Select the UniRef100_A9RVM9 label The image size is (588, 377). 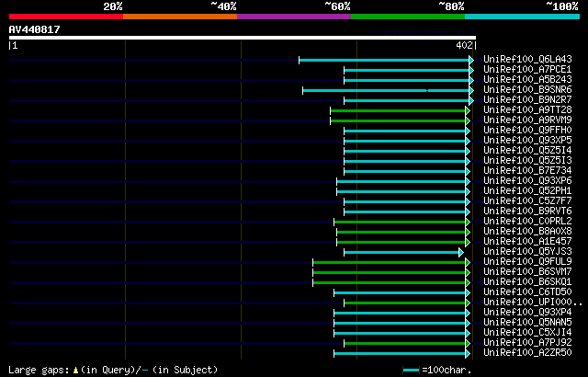527,120
